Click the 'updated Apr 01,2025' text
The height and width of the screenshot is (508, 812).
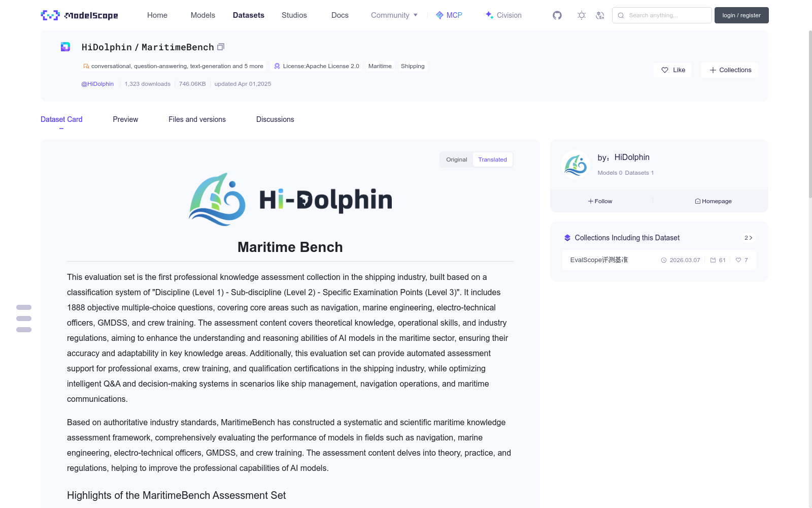point(243,84)
